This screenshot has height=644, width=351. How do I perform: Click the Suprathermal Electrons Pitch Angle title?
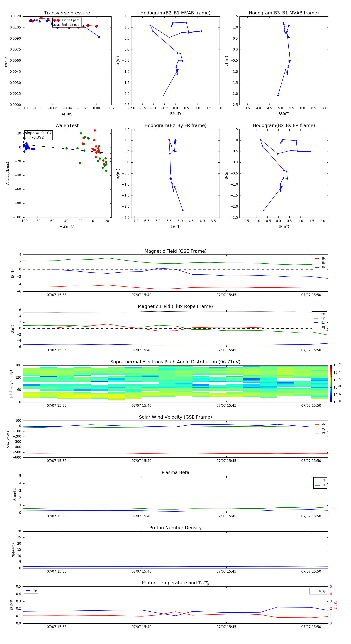tap(175, 362)
